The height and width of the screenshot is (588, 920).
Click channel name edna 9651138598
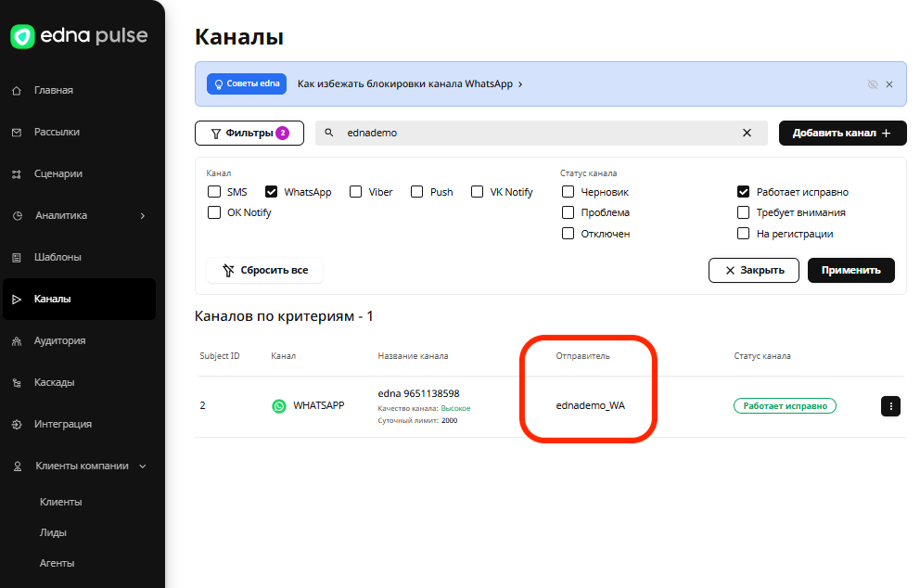418,394
